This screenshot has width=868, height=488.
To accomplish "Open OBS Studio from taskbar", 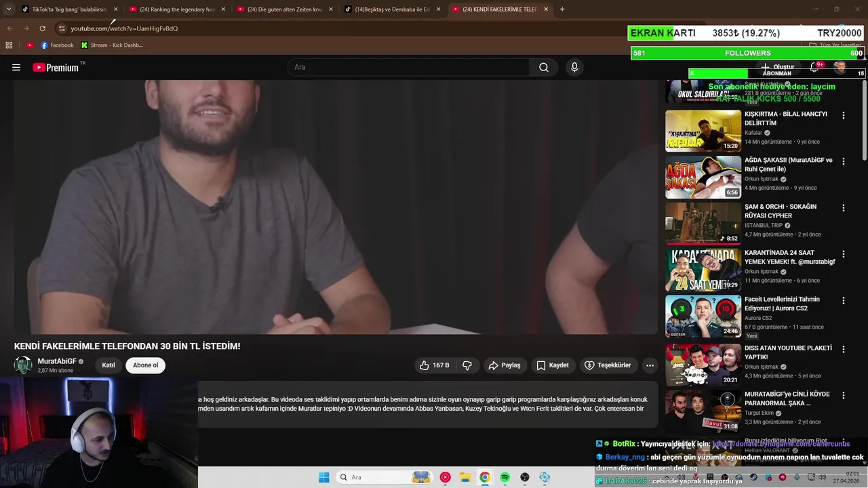I will (x=525, y=477).
